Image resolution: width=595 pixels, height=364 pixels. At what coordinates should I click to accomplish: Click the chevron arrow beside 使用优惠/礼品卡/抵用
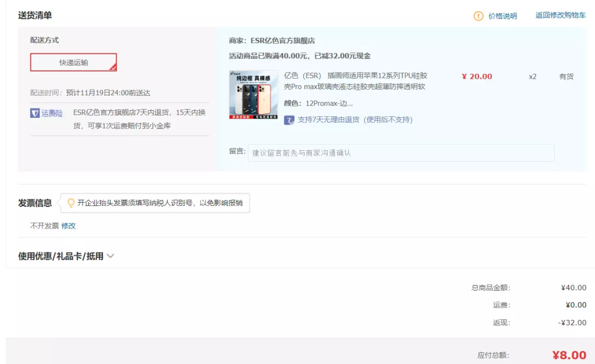click(x=110, y=256)
